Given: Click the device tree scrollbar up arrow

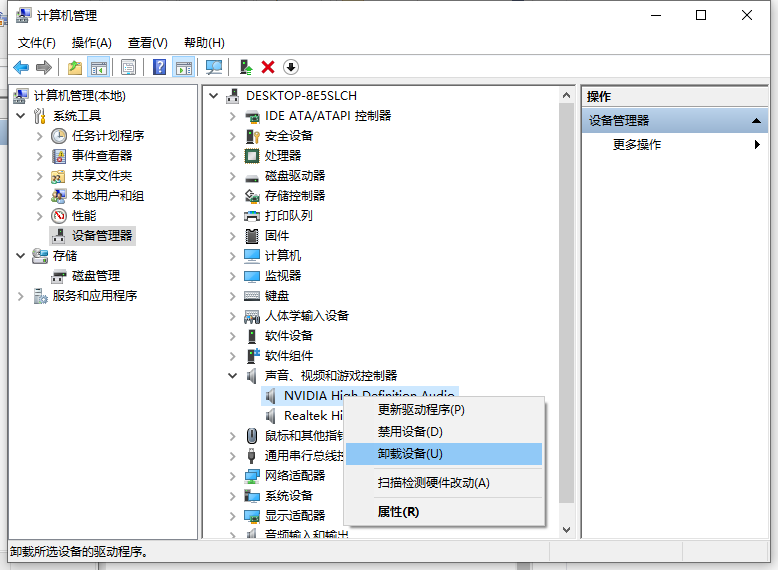Looking at the screenshot, I should click(x=566, y=95).
